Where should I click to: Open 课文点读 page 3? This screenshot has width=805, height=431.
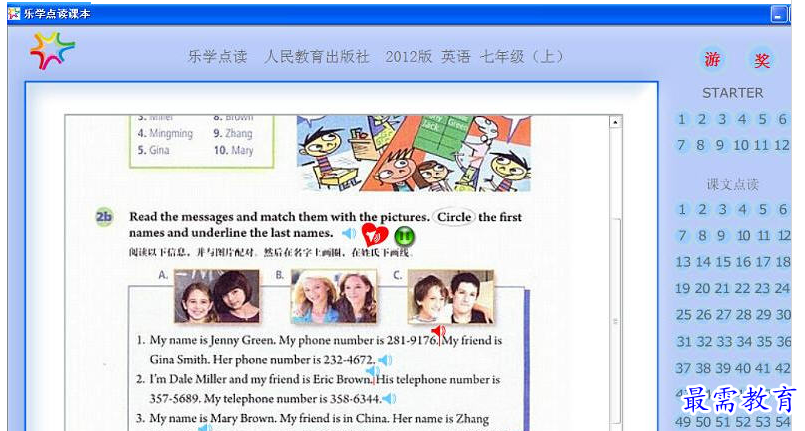[x=722, y=210]
